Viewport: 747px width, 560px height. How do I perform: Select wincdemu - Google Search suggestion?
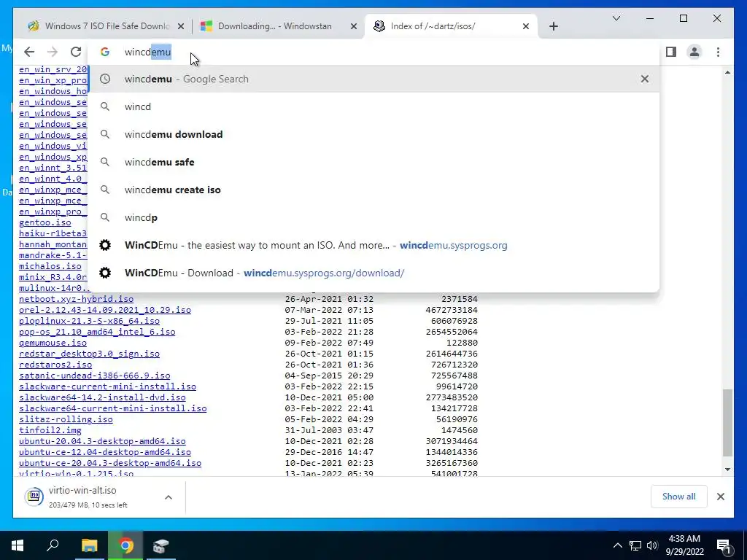[373, 79]
